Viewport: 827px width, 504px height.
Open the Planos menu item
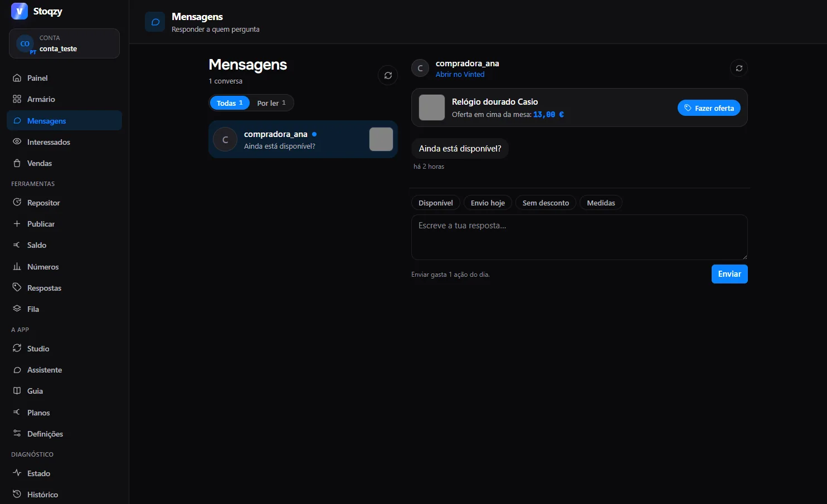point(64,413)
